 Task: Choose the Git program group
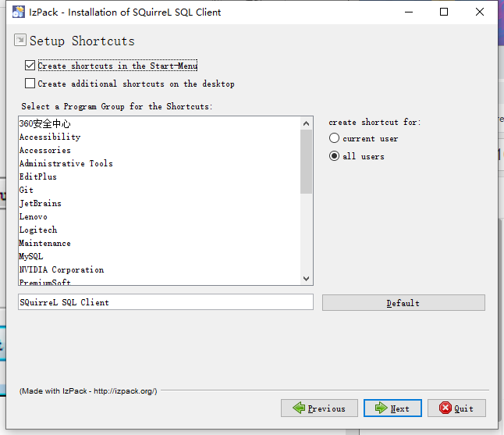pos(159,190)
